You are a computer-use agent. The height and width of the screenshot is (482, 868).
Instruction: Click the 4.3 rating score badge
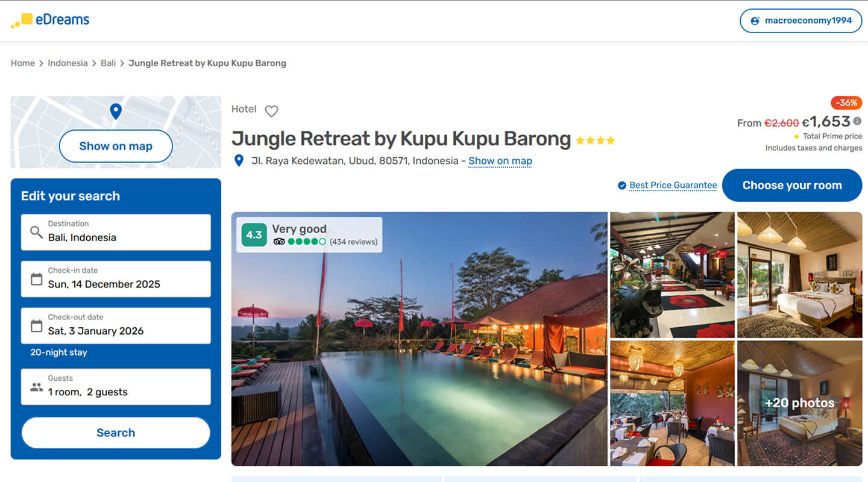254,235
